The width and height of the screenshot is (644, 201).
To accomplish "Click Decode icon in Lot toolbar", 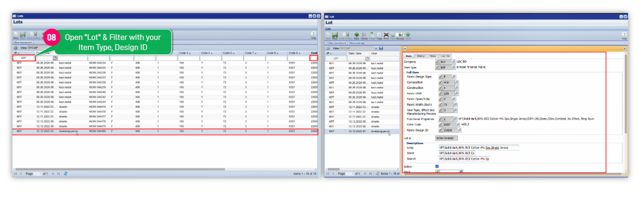I will 400,35.
